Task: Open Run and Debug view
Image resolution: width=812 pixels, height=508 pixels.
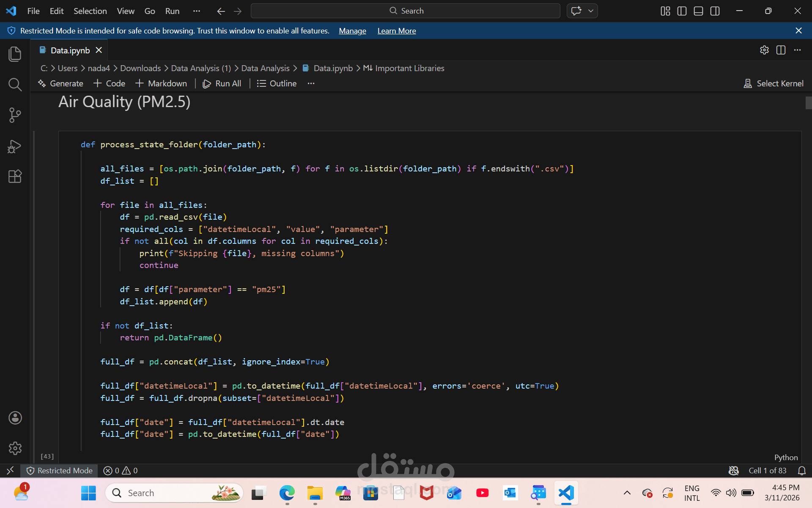Action: pyautogui.click(x=15, y=146)
